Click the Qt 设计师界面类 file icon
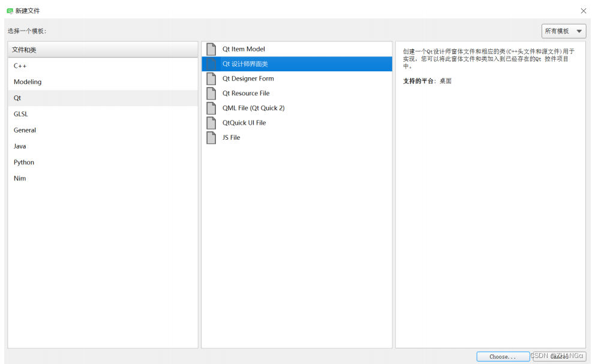592x364 pixels. pos(211,64)
